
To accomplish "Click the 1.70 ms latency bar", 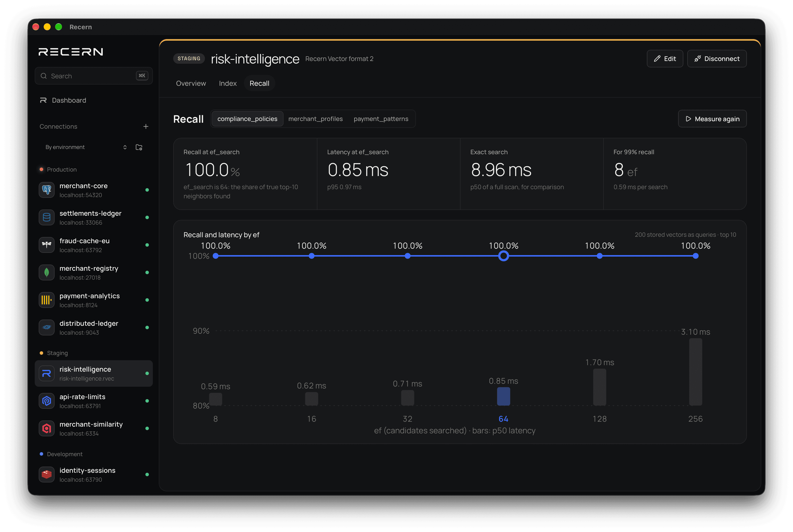I will click(x=599, y=387).
